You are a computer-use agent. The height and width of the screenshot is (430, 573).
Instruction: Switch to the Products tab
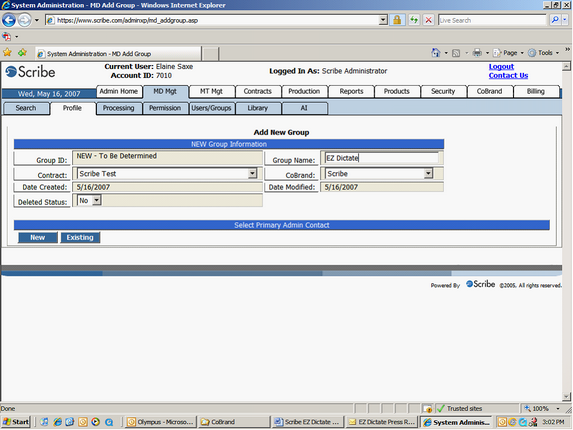396,91
